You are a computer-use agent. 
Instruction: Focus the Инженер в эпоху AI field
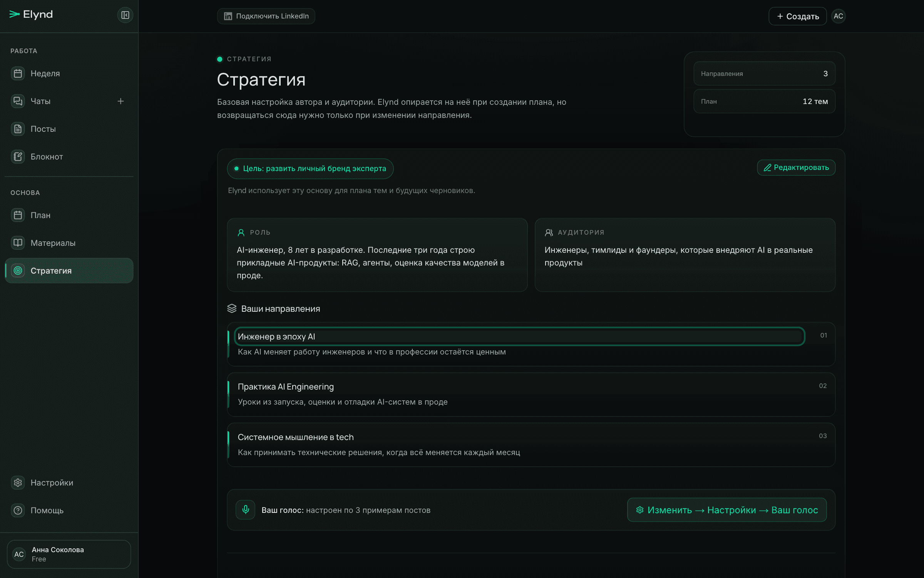[x=519, y=336]
